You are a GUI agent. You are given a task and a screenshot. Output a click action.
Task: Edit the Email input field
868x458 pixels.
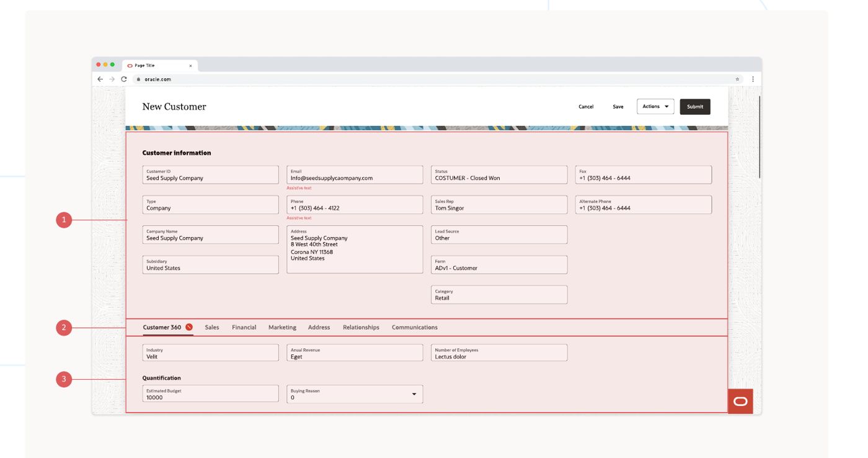click(x=355, y=175)
